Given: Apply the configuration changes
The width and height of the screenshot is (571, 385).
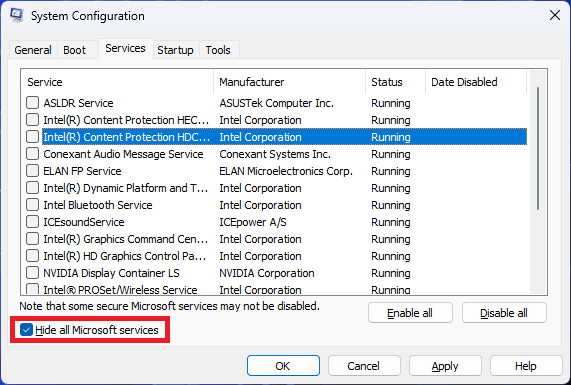Looking at the screenshot, I should (445, 366).
